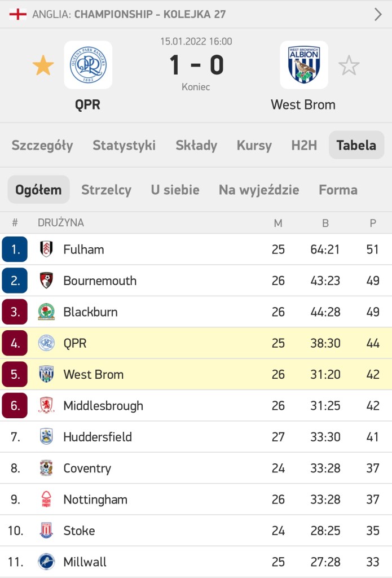Expand league details with the right chevron

(378, 14)
